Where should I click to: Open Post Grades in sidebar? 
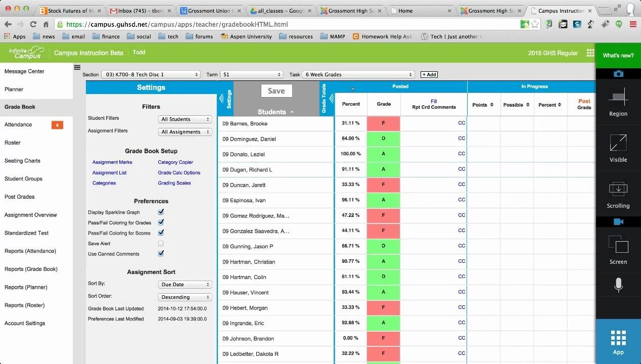[x=19, y=197]
